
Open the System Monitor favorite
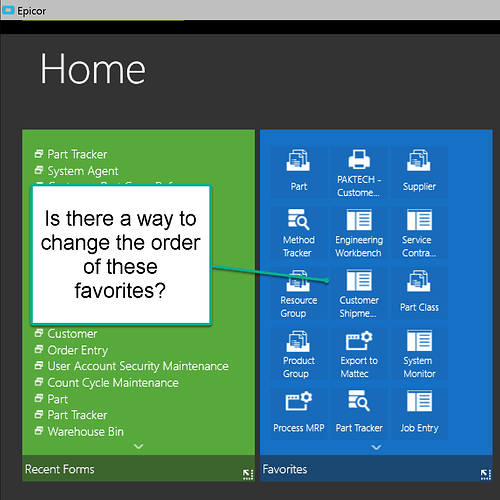419,353
